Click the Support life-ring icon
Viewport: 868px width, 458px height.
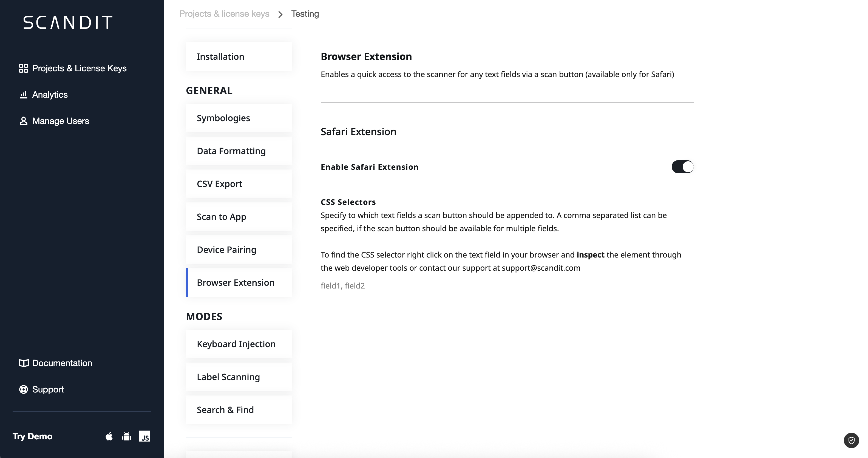23,389
